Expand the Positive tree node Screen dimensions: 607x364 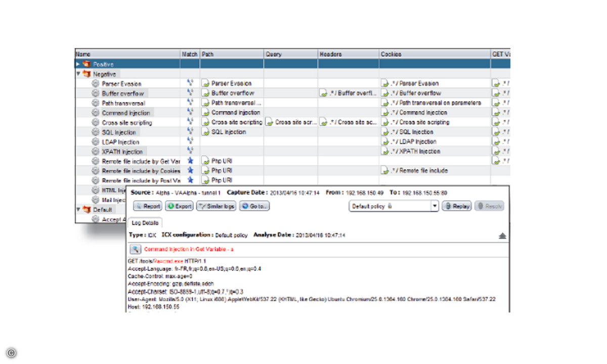point(78,64)
